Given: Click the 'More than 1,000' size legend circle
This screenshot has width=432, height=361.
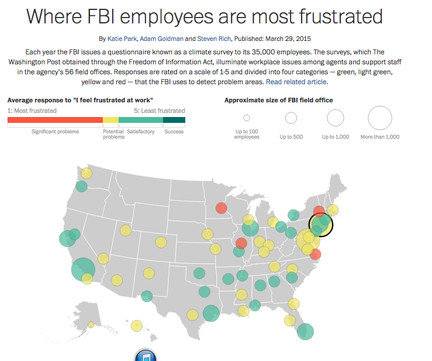Looking at the screenshot, I should (x=380, y=118).
